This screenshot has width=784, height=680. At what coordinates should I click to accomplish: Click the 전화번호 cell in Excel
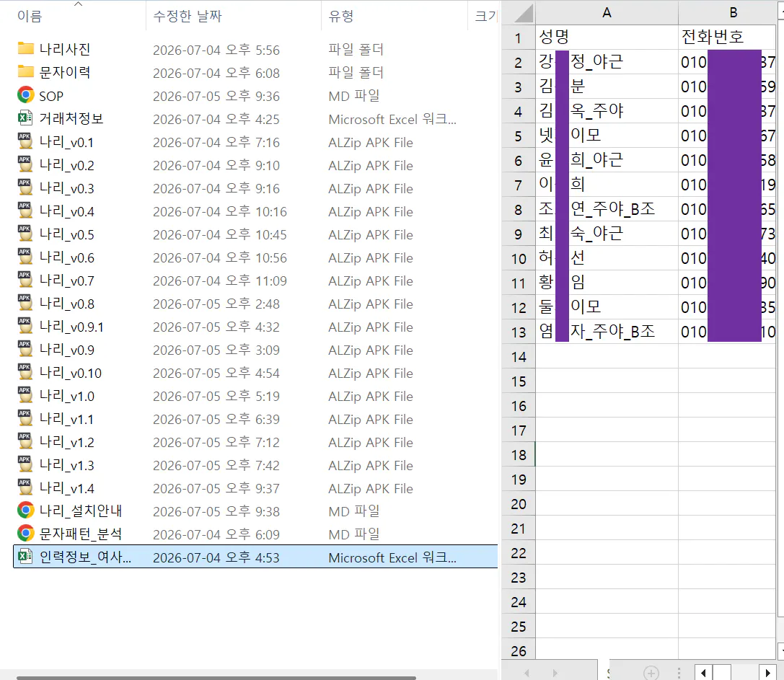pyautogui.click(x=728, y=37)
